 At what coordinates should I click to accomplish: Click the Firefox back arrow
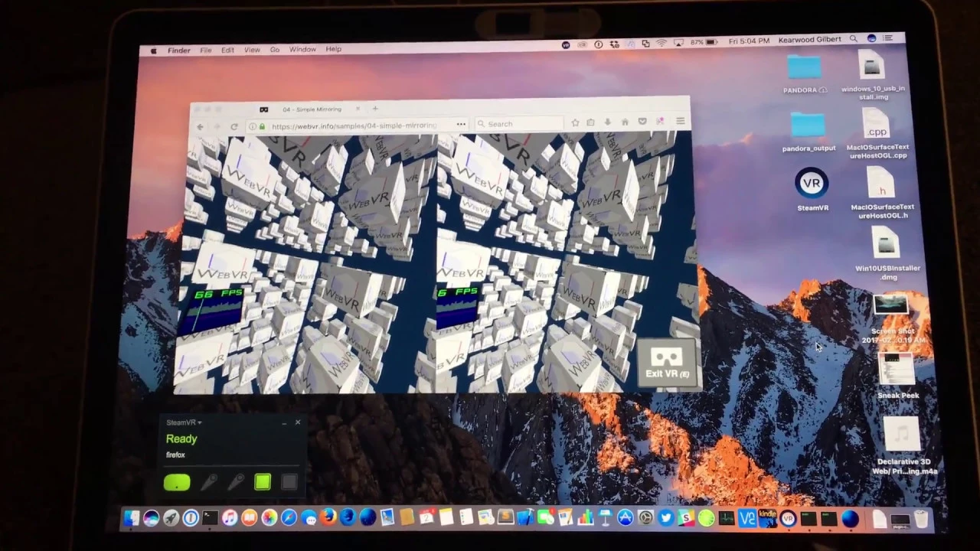(x=200, y=126)
